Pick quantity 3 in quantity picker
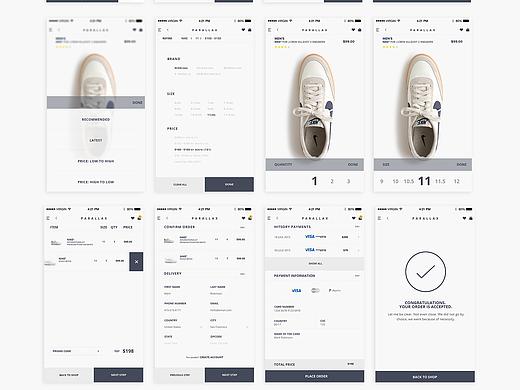The image size is (520, 390). click(x=348, y=181)
